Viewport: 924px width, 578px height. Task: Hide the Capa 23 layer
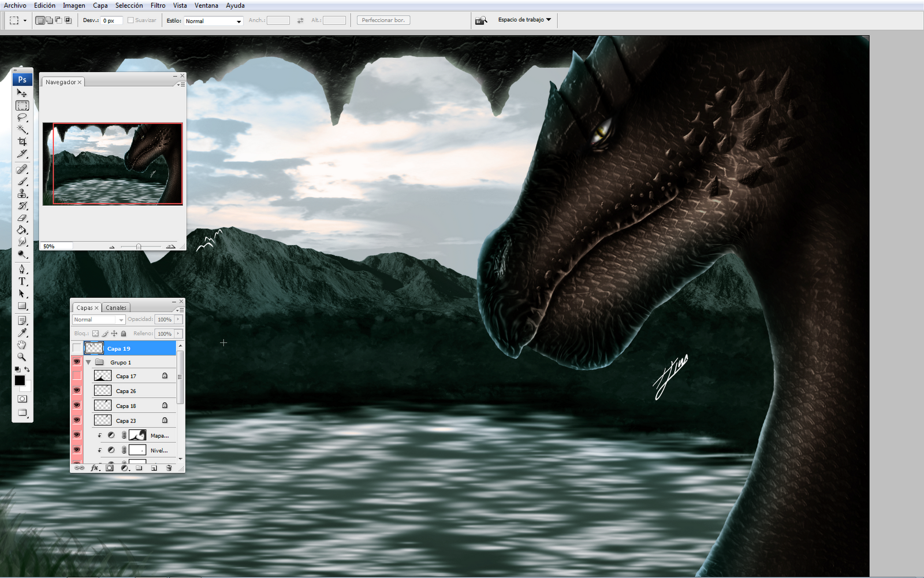pos(77,420)
